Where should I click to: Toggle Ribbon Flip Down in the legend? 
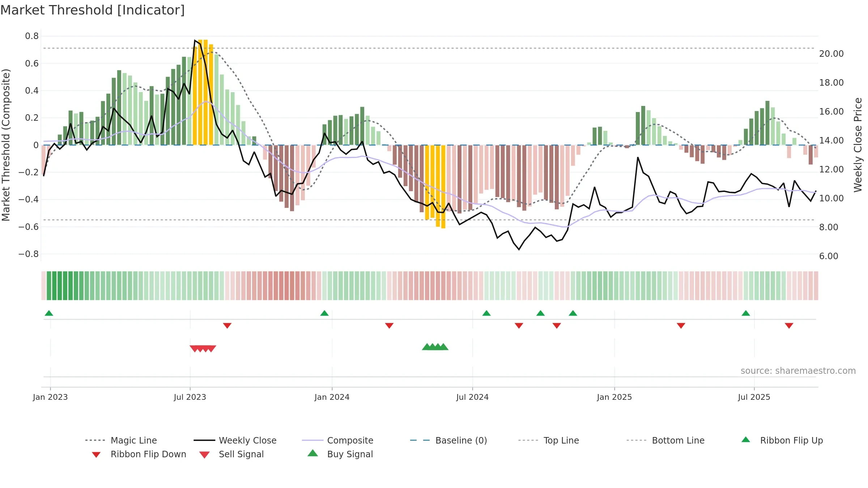[139, 454]
